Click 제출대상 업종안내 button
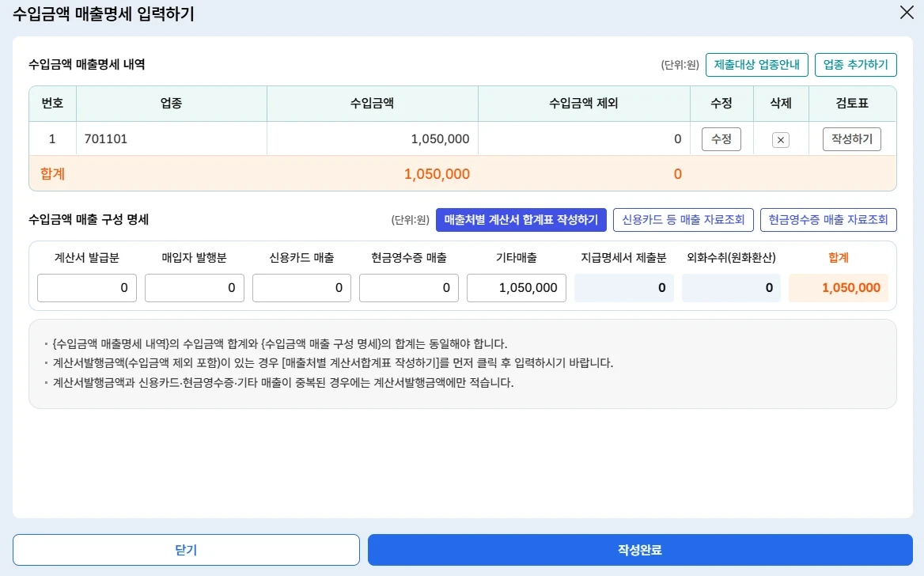The height and width of the screenshot is (576, 924). click(x=756, y=65)
